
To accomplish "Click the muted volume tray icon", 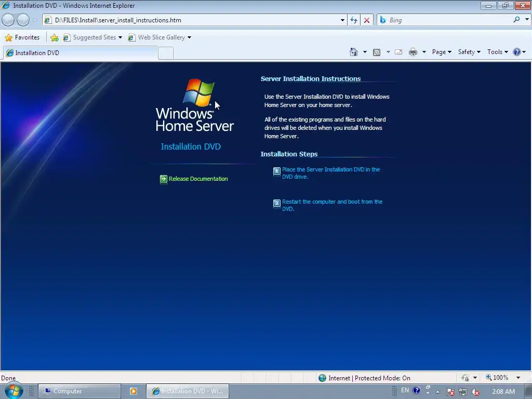I will 475,392.
